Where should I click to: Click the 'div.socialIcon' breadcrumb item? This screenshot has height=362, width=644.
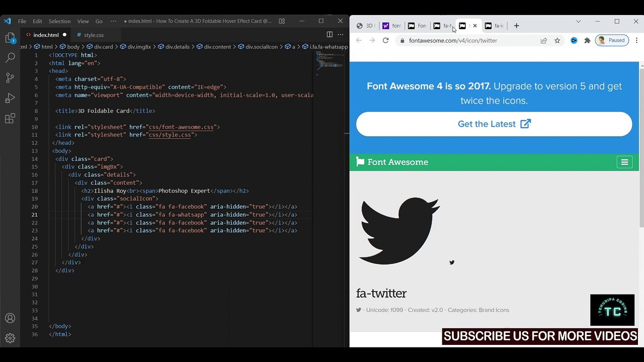pyautogui.click(x=258, y=47)
